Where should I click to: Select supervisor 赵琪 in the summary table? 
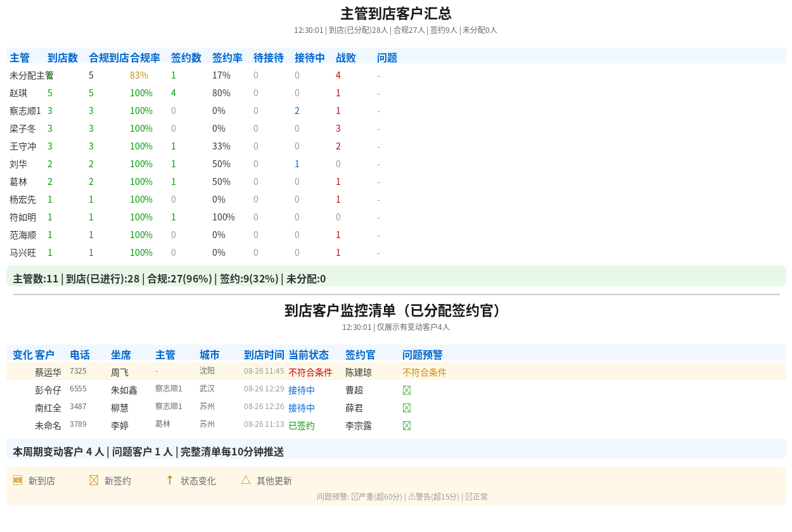coord(18,93)
